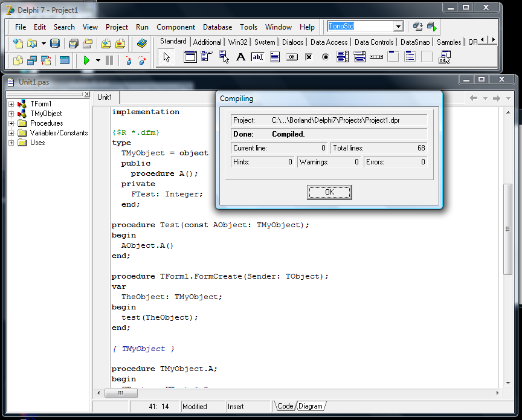Select the ActionList component icon
Image resolution: width=522 pixels, height=420 pixels.
tap(444, 57)
